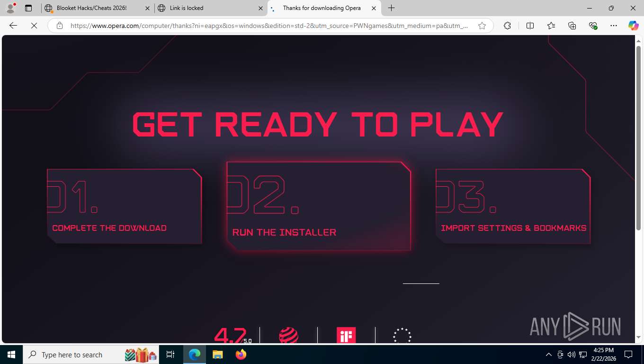The width and height of the screenshot is (644, 364).
Task: Close the Thanks for downloading Opera tab
Action: click(374, 8)
